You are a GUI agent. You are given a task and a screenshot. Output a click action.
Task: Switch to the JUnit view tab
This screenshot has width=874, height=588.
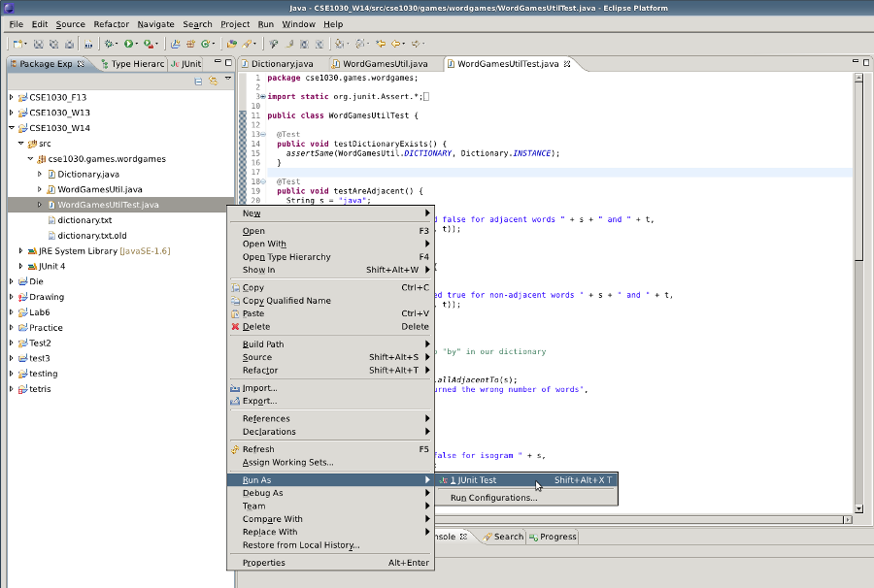pos(185,64)
